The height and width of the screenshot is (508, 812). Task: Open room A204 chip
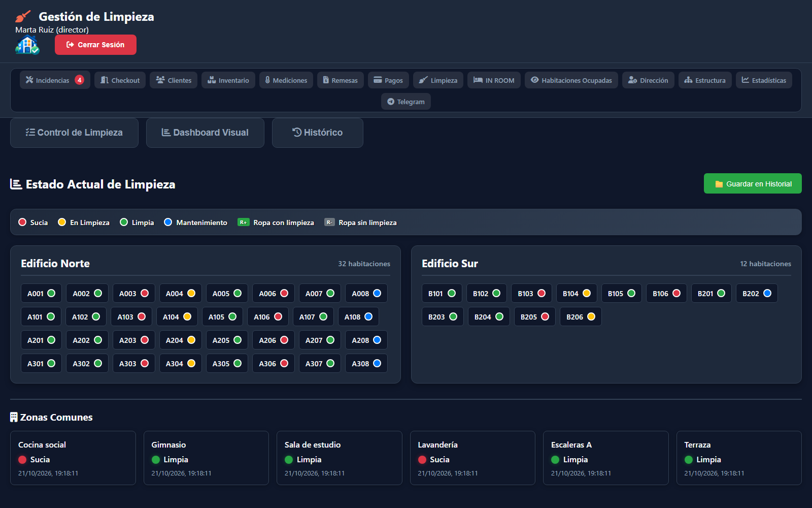(180, 340)
